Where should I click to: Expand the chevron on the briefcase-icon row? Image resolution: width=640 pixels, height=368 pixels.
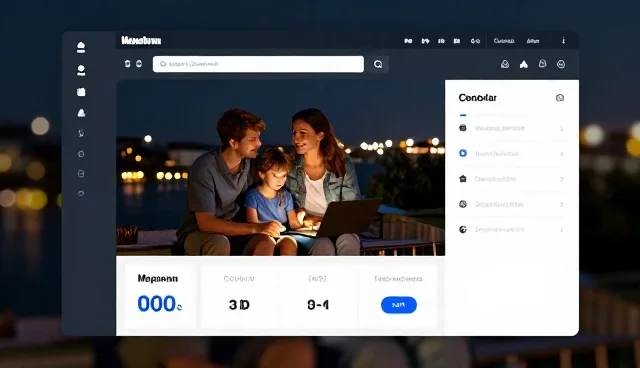(562, 129)
